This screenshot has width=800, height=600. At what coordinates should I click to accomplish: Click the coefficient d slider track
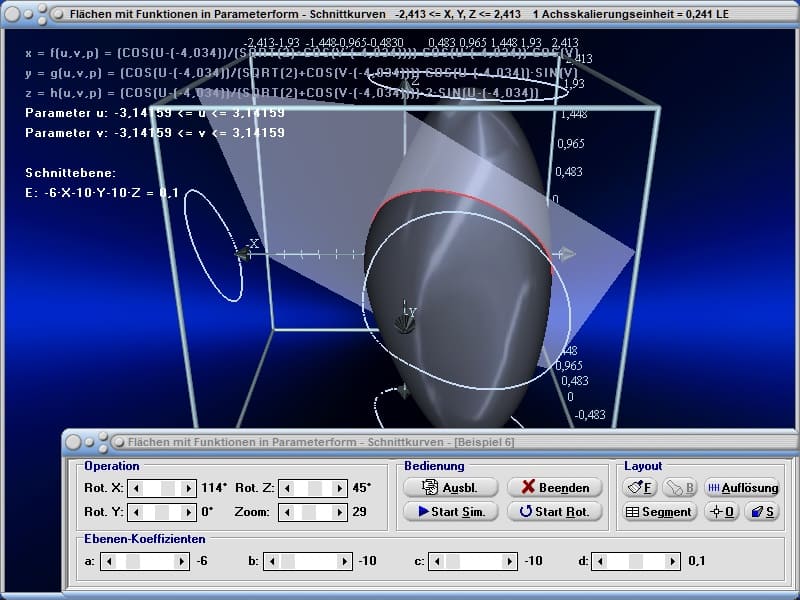pos(637,561)
